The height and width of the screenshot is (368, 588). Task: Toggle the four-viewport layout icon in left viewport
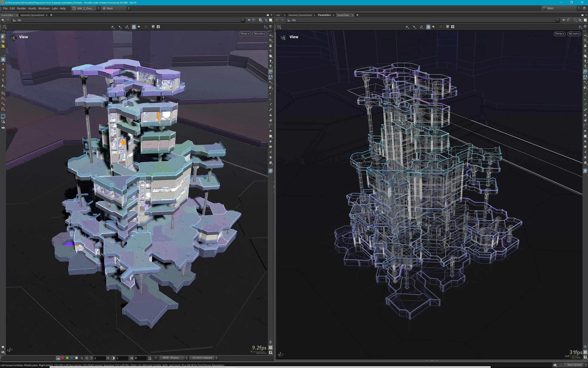(x=270, y=347)
